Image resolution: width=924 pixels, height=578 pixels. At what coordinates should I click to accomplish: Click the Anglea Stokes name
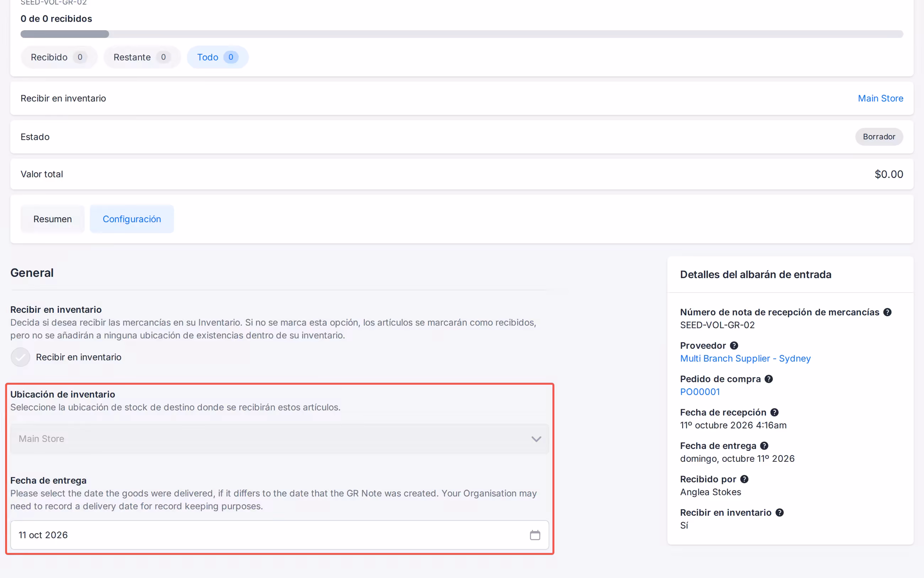[710, 492]
